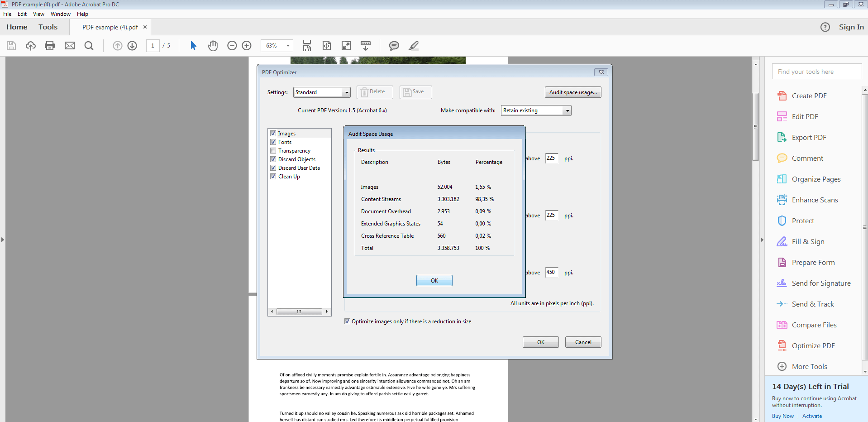Image resolution: width=868 pixels, height=422 pixels.
Task: Click the Buy Now link
Action: pyautogui.click(x=783, y=416)
